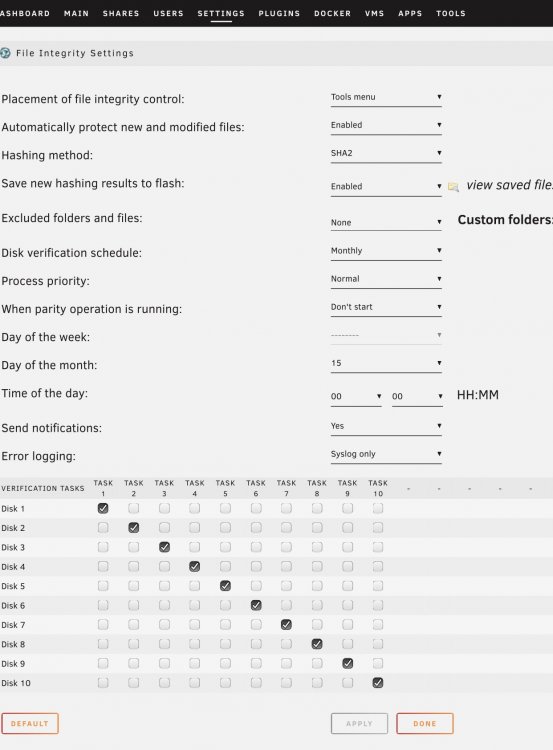Open the Tools menu item in navigation bar
The image size is (553, 750).
pyautogui.click(x=451, y=13)
